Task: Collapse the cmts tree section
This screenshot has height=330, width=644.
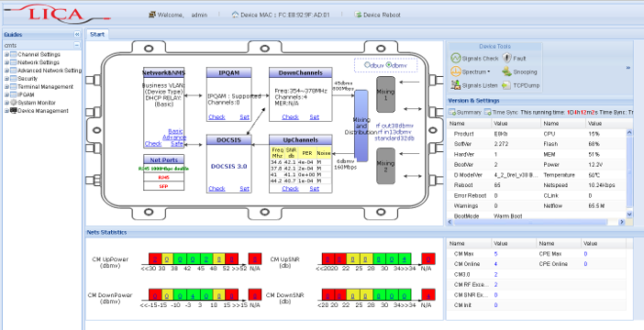Action: tap(77, 45)
